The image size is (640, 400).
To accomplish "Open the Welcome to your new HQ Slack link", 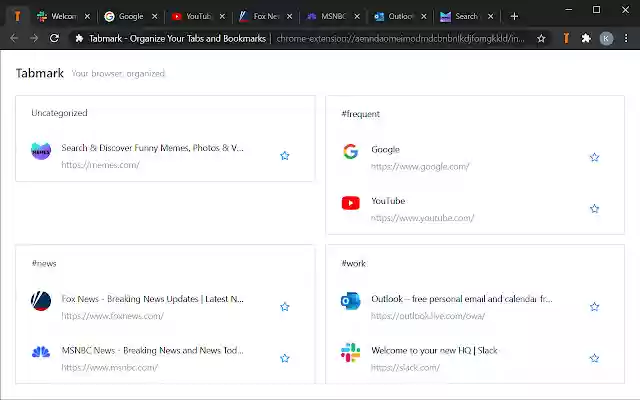I will coord(434,351).
